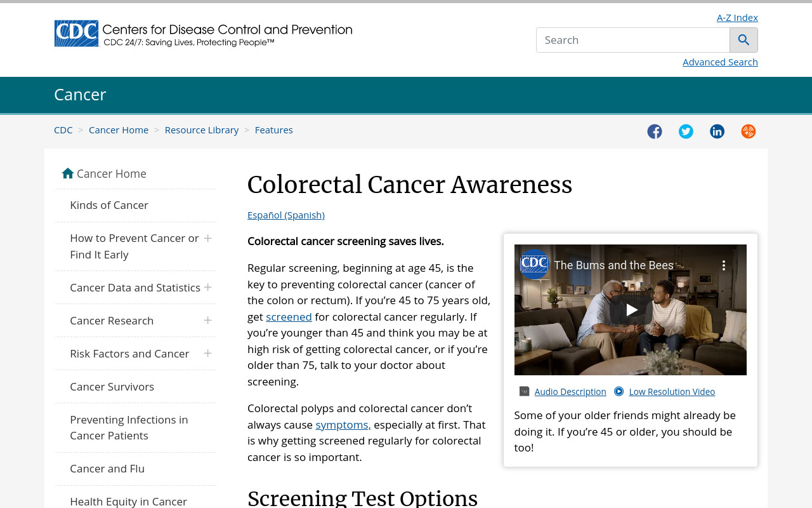Viewport: 812px width, 508px height.
Task: Click the Resource Library breadcrumb
Action: tap(202, 130)
